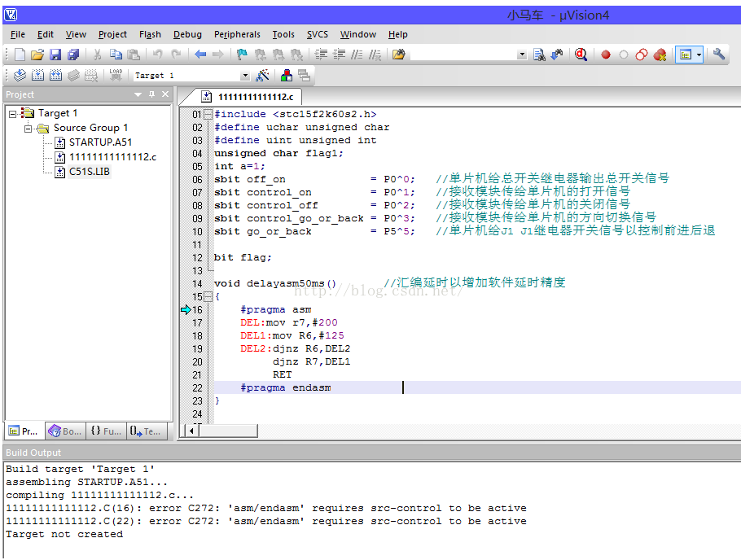741x560 pixels.
Task: Switch to the Templates tab
Action: (x=147, y=431)
